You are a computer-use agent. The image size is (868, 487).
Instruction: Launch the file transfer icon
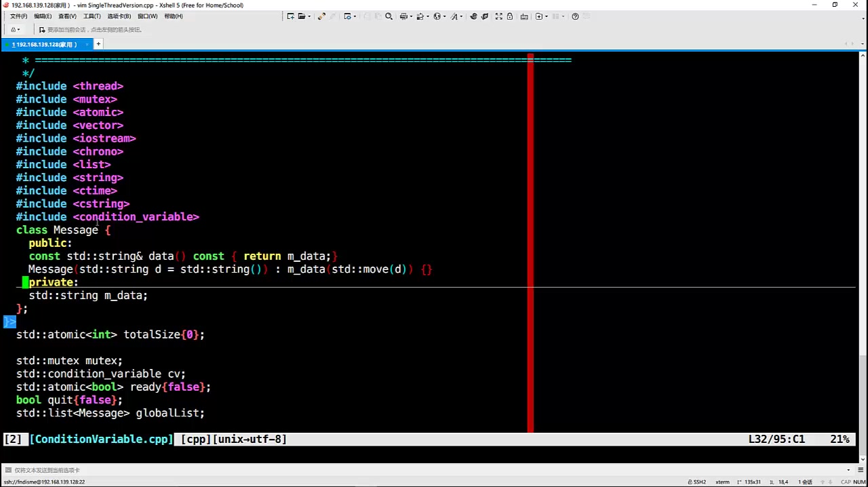tap(420, 16)
